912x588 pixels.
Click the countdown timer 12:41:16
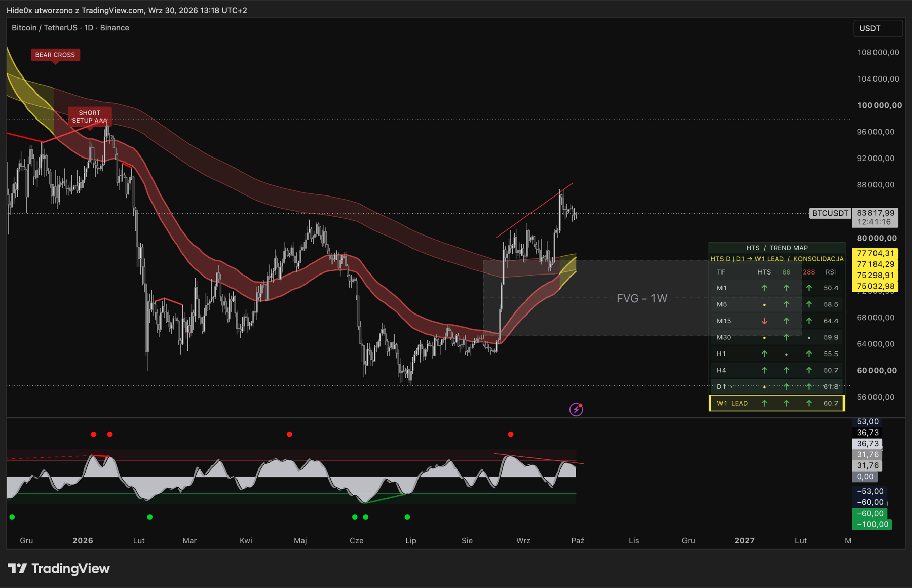(x=874, y=222)
